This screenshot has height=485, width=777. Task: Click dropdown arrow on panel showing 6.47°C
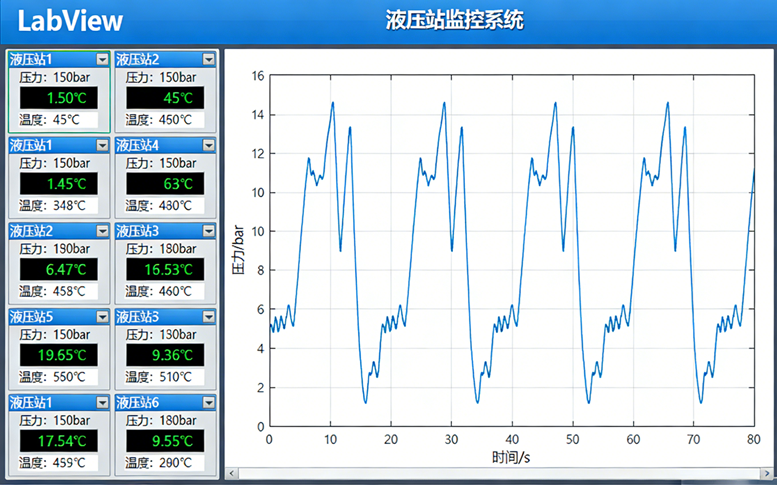click(x=101, y=231)
